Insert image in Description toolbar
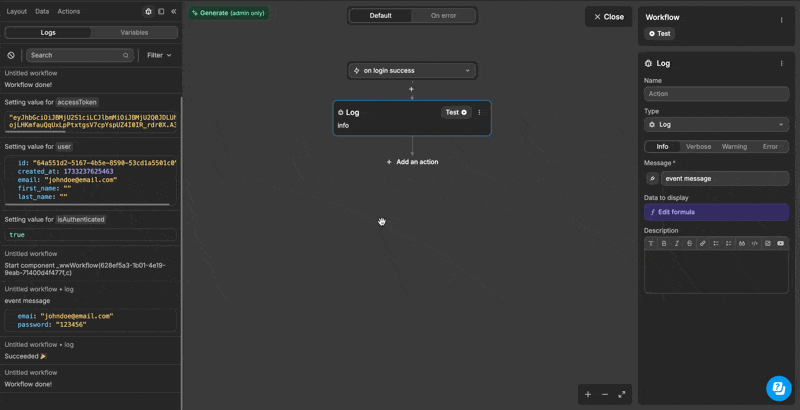Viewport: 800px width, 410px height. [768, 243]
